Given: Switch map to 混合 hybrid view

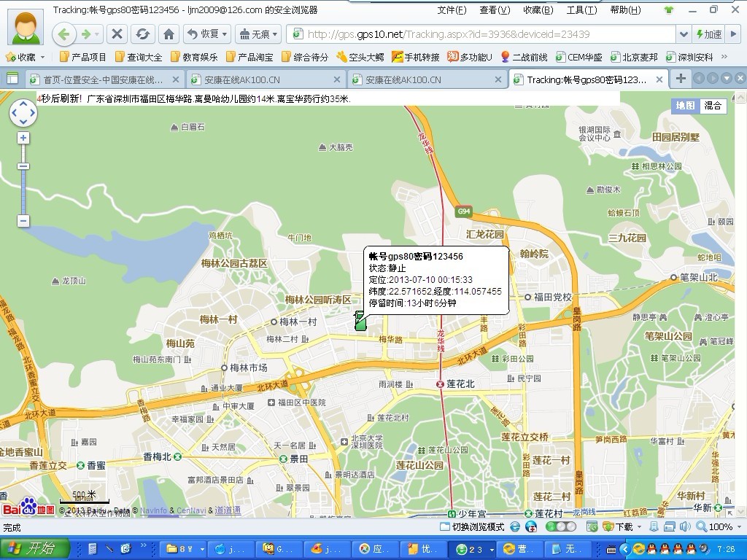Looking at the screenshot, I should click(713, 106).
